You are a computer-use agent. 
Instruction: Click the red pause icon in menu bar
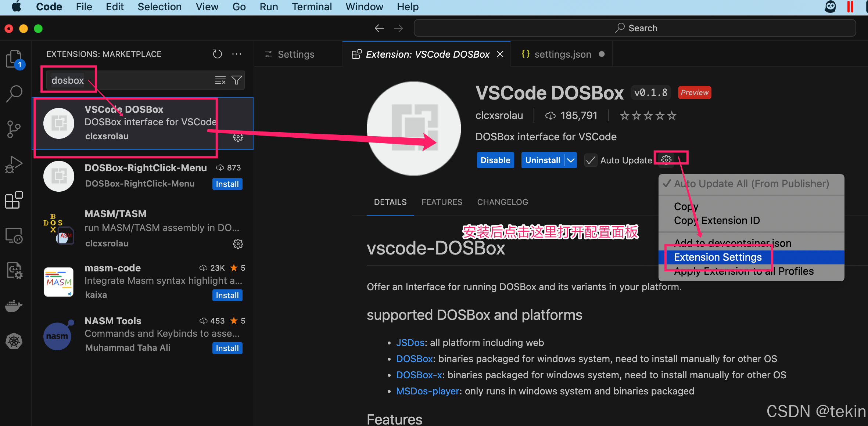[850, 7]
